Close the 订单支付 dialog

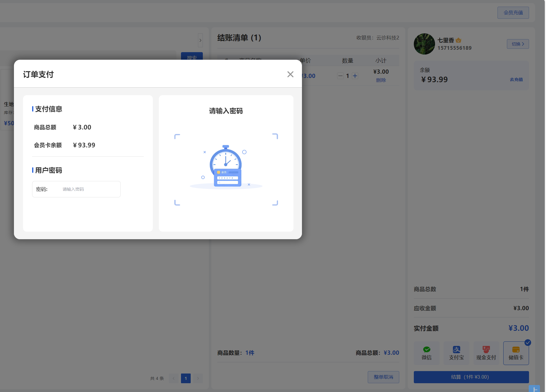click(x=290, y=74)
